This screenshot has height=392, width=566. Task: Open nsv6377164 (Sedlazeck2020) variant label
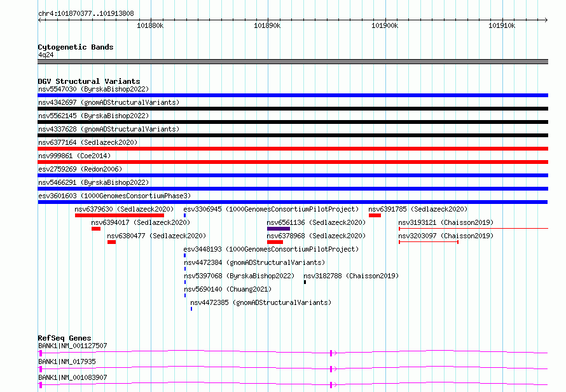(88, 142)
